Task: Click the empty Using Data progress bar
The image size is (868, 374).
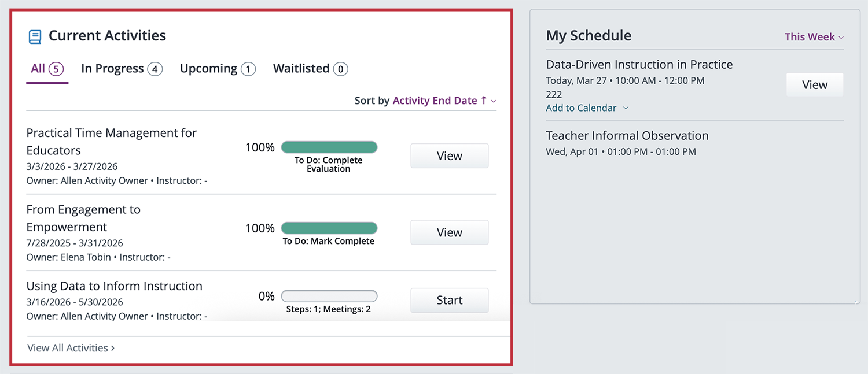Action: [329, 297]
